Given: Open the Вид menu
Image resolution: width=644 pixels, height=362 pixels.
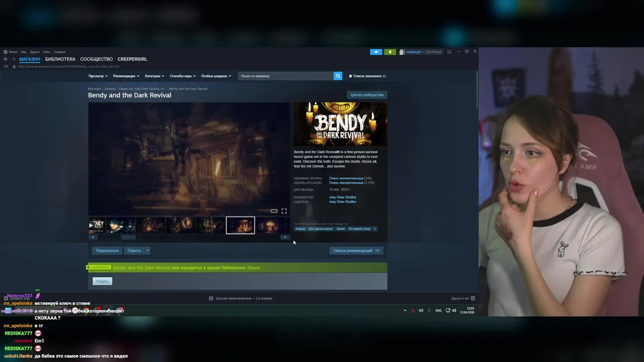Looking at the screenshot, I should [x=24, y=52].
